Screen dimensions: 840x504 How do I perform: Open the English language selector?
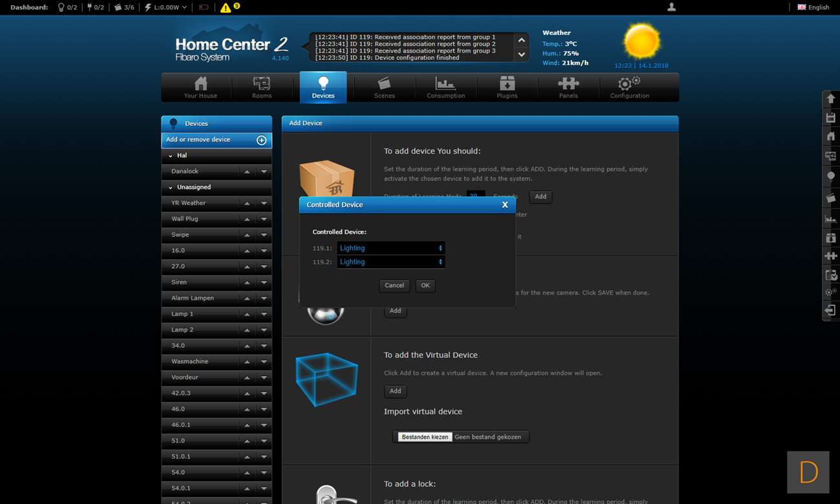coord(813,7)
